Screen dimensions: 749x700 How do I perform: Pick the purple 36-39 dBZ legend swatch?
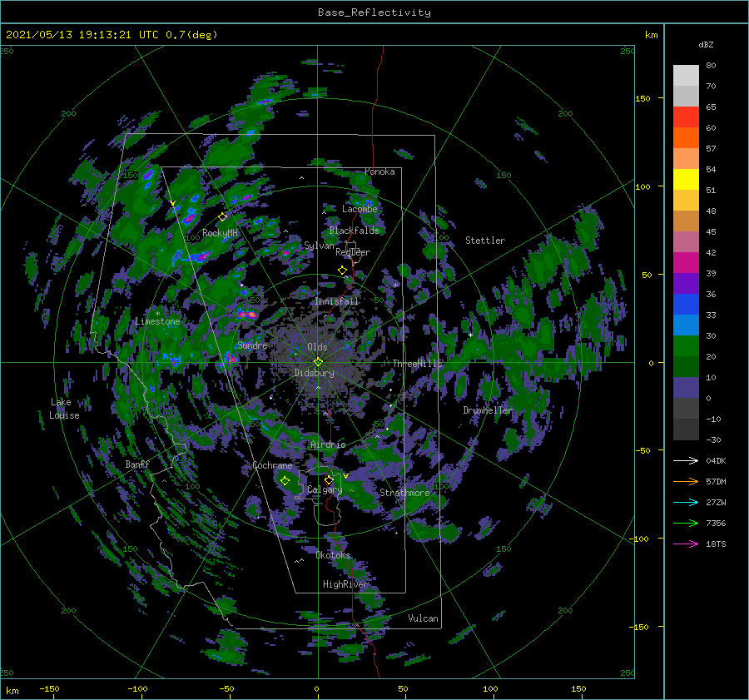[x=686, y=284]
